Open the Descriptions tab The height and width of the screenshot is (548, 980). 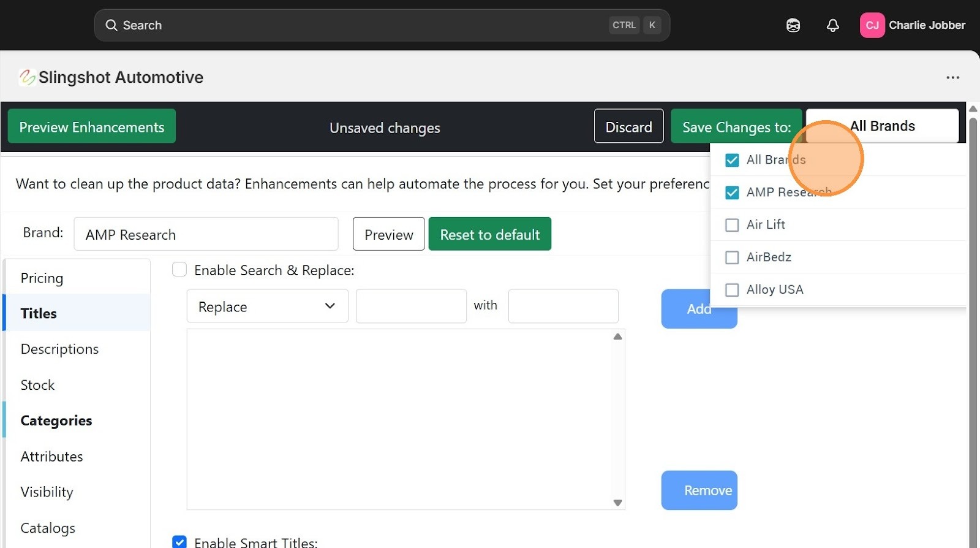click(x=77, y=349)
